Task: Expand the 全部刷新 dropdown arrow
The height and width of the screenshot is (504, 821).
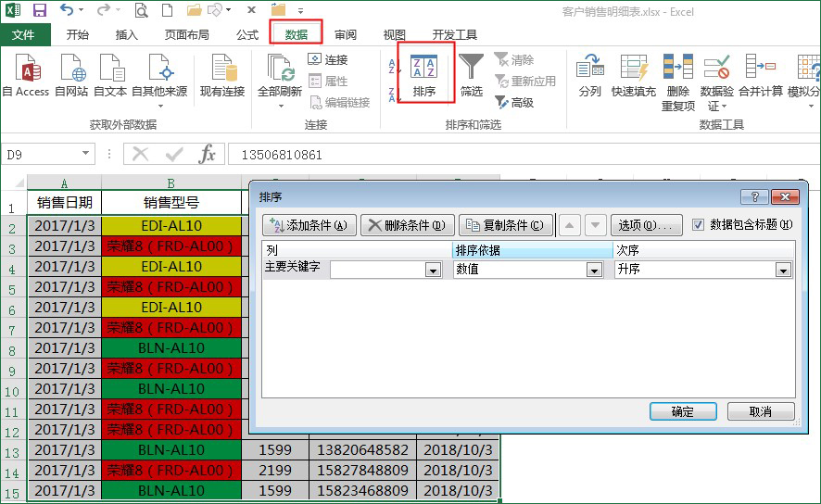Action: (x=281, y=106)
